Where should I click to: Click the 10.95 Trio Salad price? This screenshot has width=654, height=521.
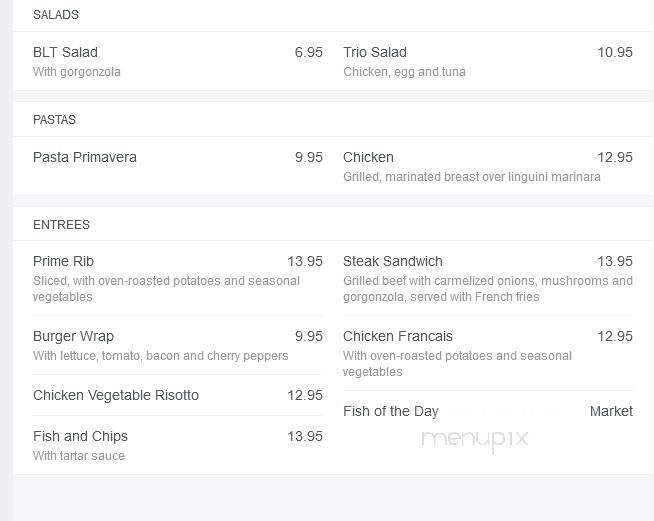(x=615, y=52)
